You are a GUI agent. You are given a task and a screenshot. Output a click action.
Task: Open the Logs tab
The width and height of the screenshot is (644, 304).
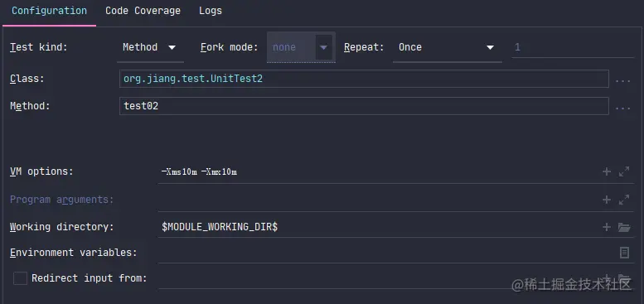[x=211, y=11]
